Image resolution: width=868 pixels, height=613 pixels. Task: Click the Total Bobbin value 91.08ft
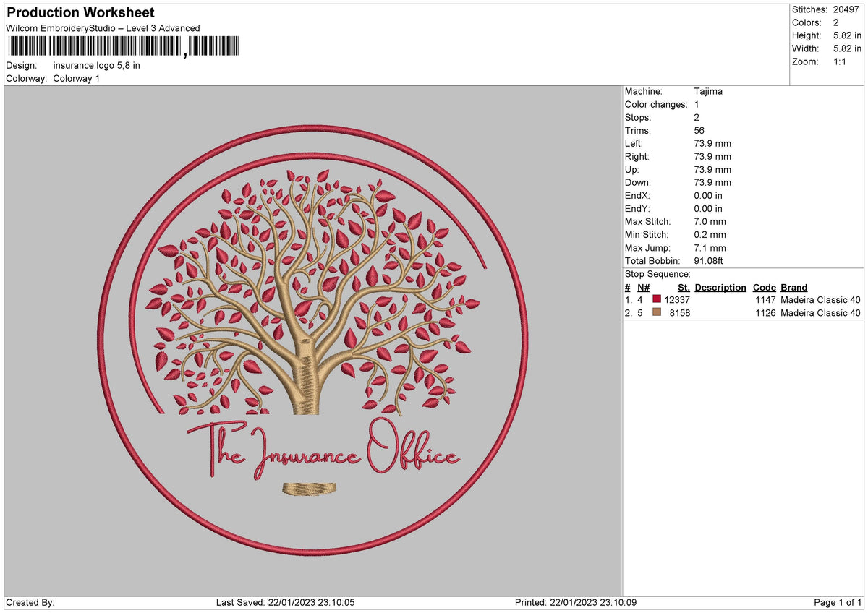point(709,260)
